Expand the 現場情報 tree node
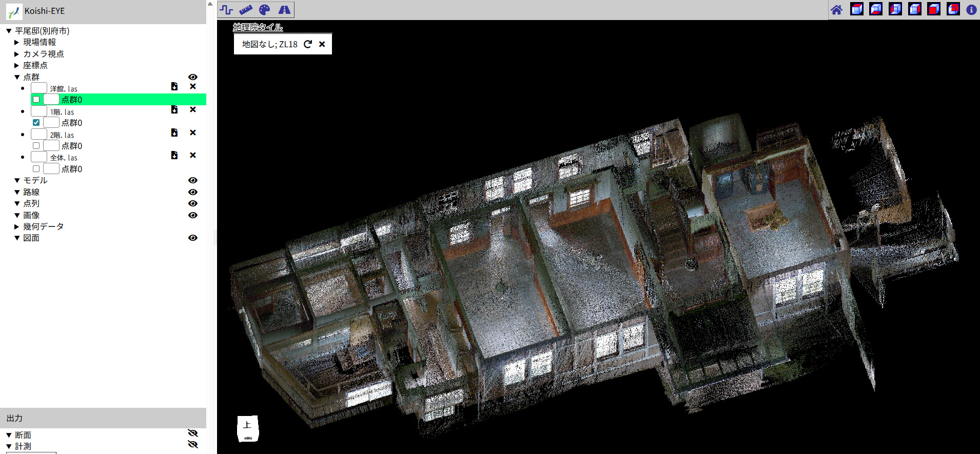 (x=17, y=43)
